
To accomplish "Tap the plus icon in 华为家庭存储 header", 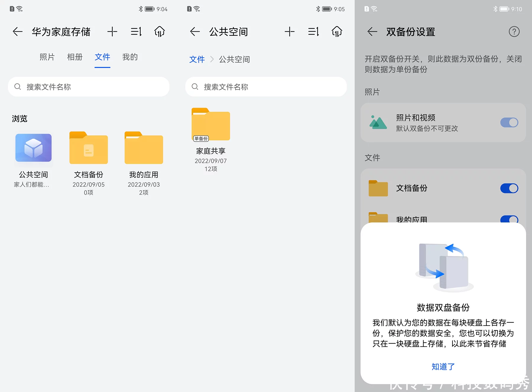I will [x=112, y=32].
